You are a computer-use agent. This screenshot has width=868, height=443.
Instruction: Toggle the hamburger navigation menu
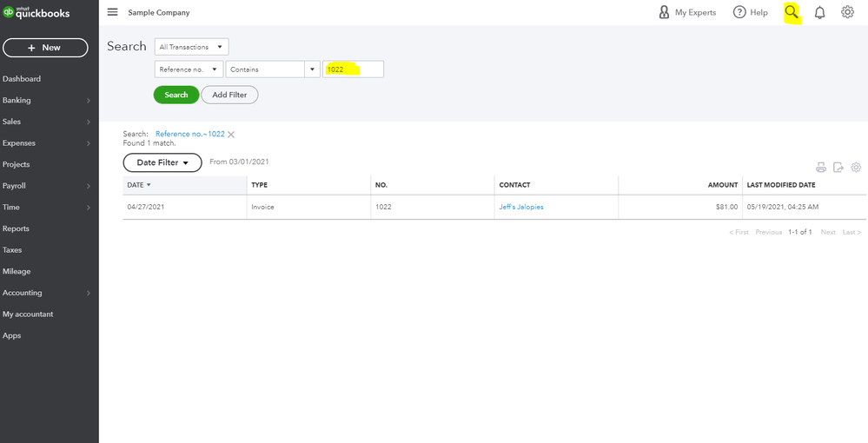112,12
